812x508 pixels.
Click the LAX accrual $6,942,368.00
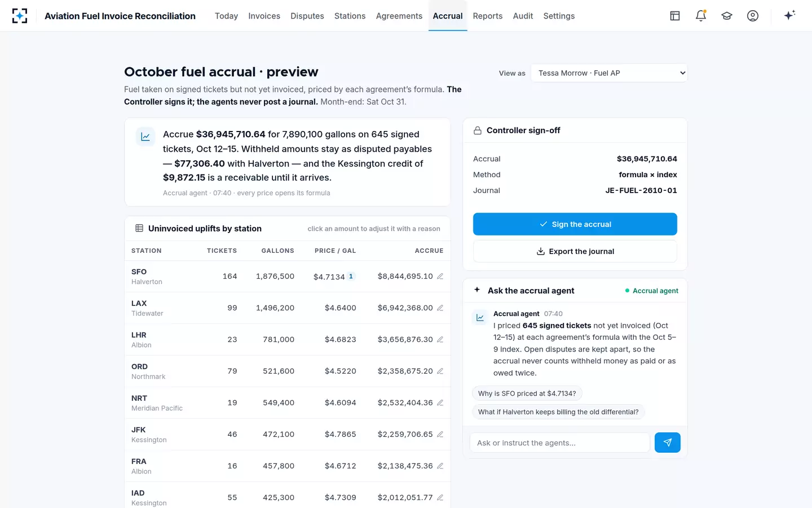click(405, 308)
